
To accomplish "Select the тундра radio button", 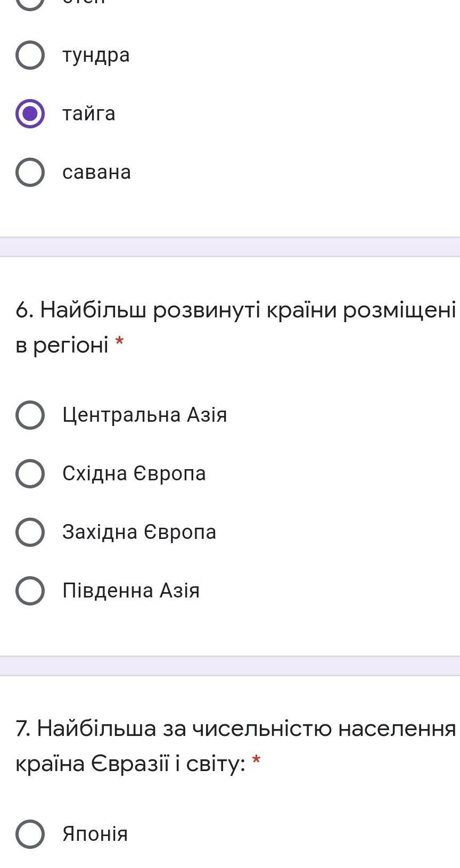I will click(30, 55).
